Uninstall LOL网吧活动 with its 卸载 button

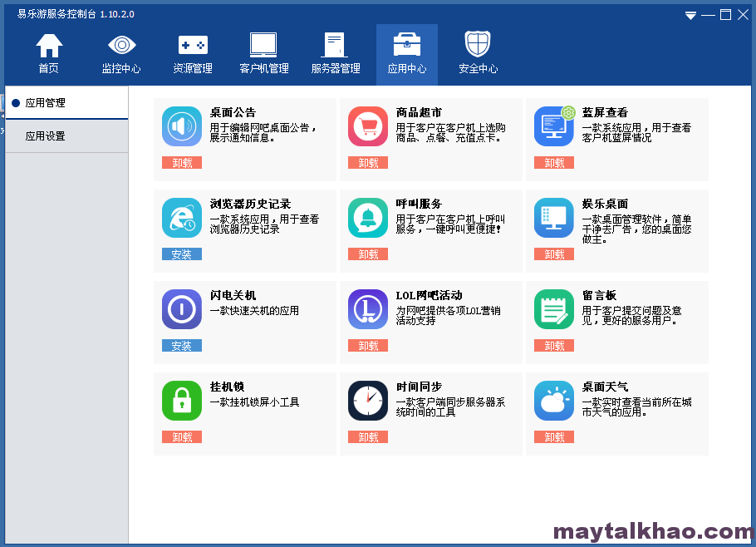(368, 346)
